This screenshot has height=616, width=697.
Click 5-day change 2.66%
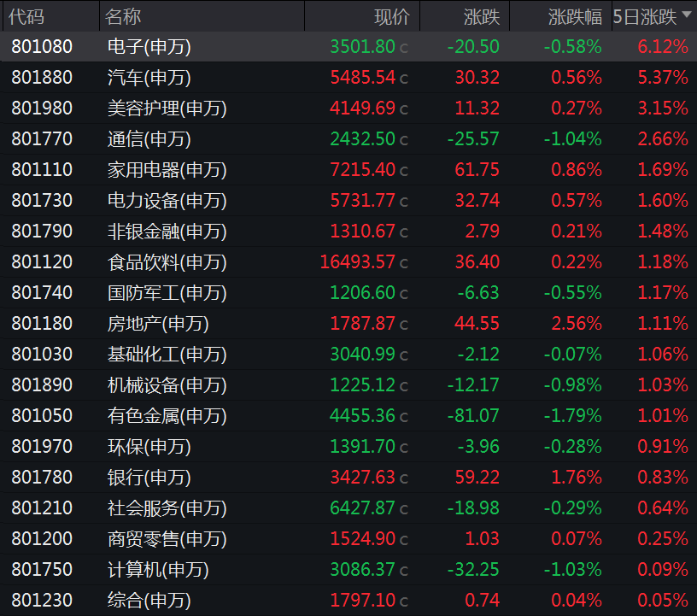click(663, 138)
